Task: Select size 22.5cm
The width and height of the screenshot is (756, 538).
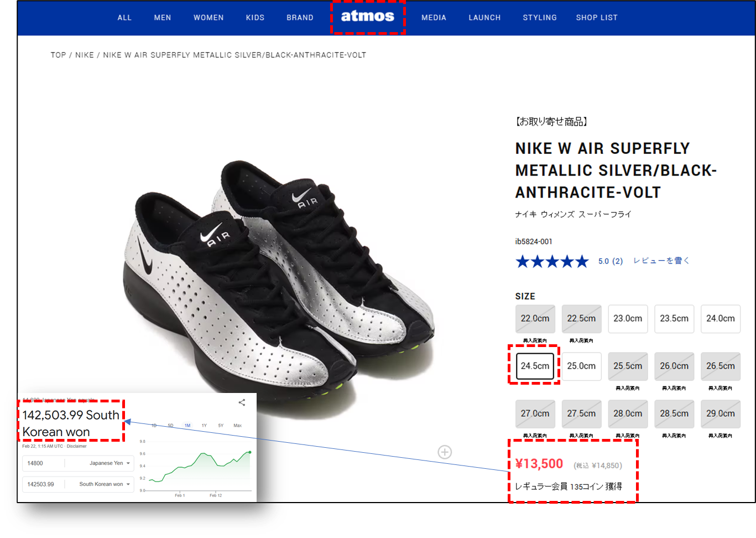Action: pos(582,319)
